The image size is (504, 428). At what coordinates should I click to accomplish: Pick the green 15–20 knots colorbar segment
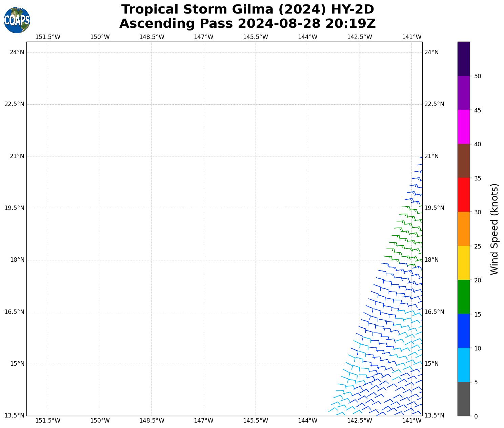[463, 297]
